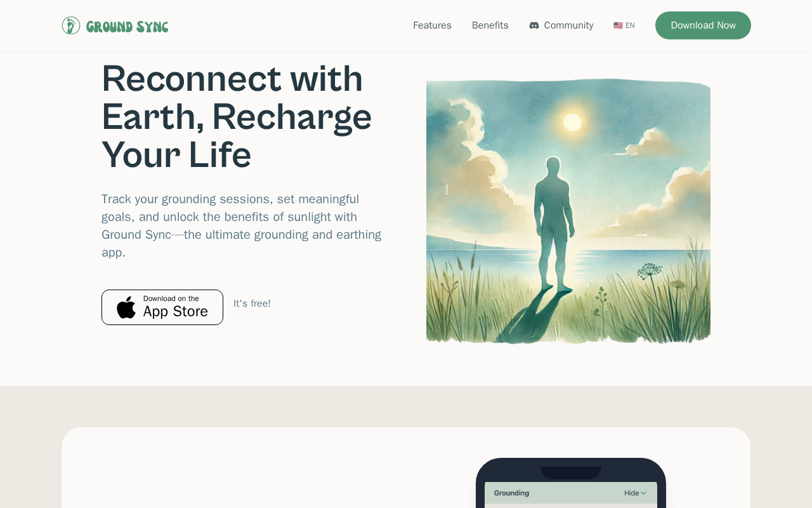Open the Community link text

click(x=568, y=25)
